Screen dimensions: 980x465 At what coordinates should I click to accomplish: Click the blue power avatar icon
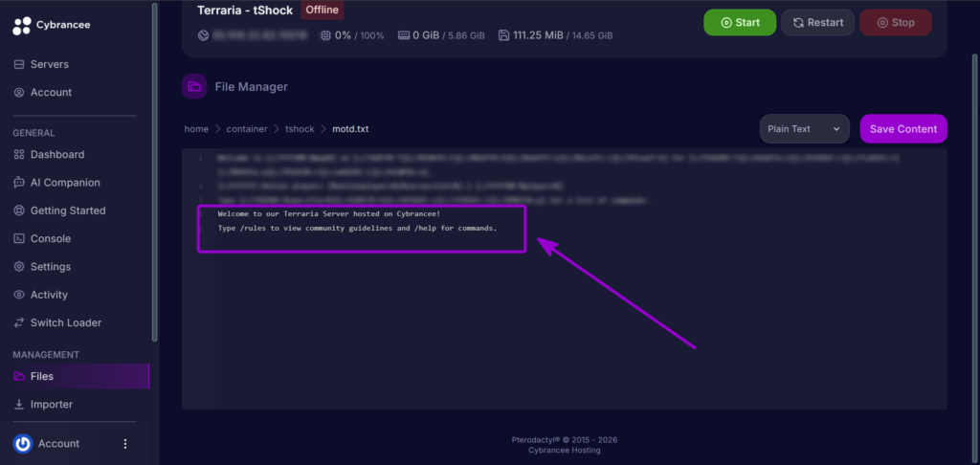23,444
